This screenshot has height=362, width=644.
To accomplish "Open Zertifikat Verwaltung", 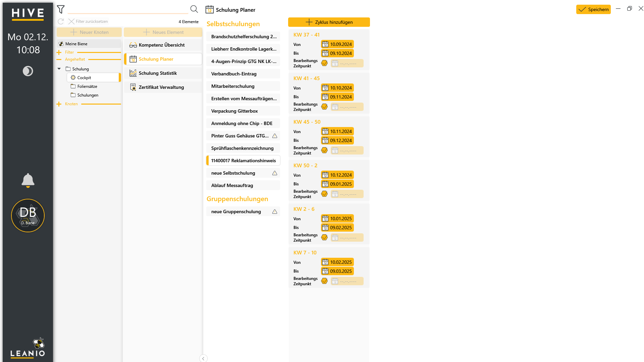I will pyautogui.click(x=163, y=87).
